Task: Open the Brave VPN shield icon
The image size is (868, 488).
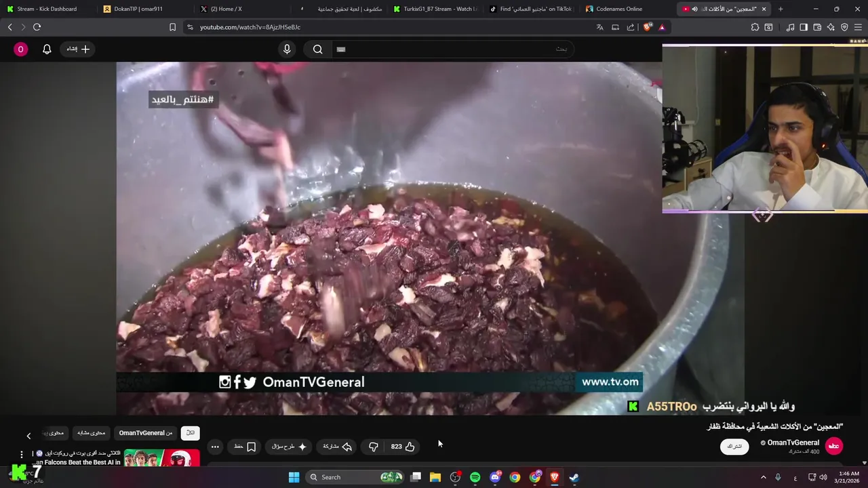Action: pos(844,27)
